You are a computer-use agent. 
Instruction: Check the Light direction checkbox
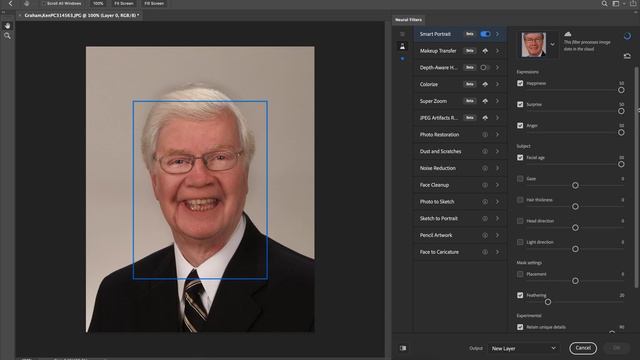click(520, 242)
